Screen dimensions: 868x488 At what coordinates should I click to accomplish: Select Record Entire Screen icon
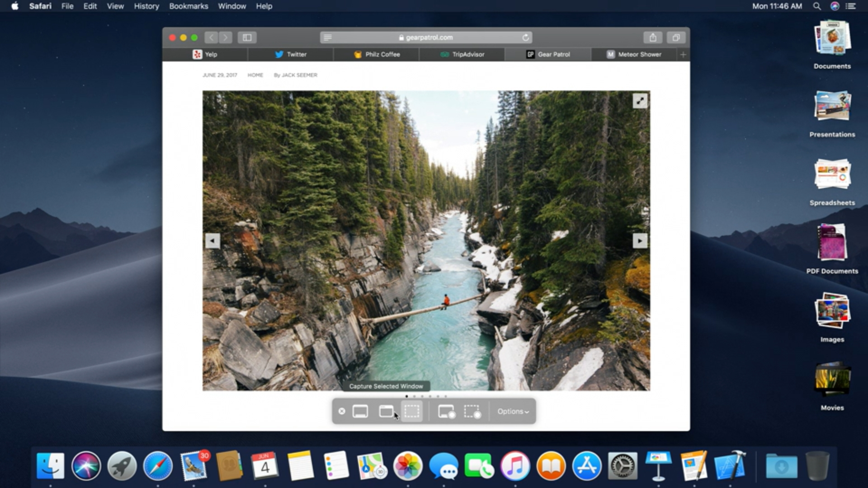click(x=446, y=411)
